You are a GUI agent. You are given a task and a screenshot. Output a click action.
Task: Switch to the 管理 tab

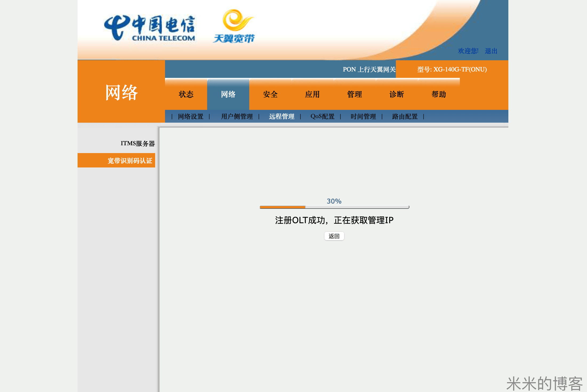(x=354, y=94)
